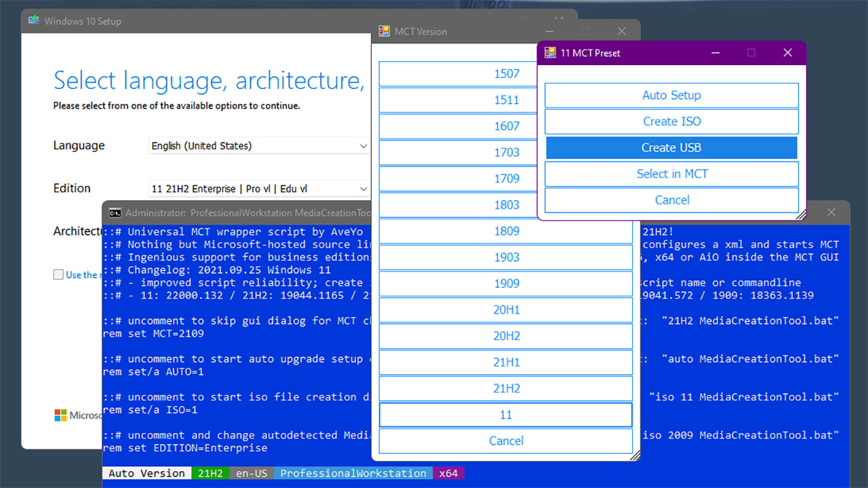The width and height of the screenshot is (868, 488).
Task: Minimize the 11 MCT Preset window
Action: click(x=715, y=53)
